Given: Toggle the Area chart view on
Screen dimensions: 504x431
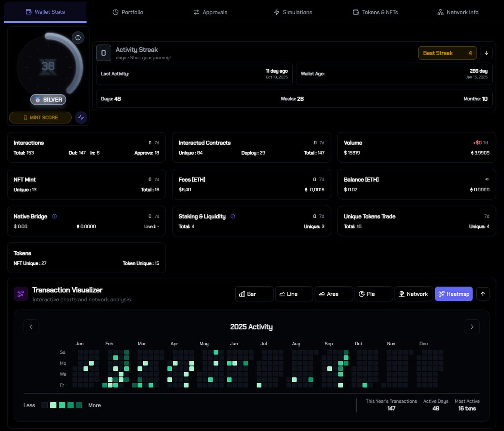Looking at the screenshot, I should pos(333,294).
